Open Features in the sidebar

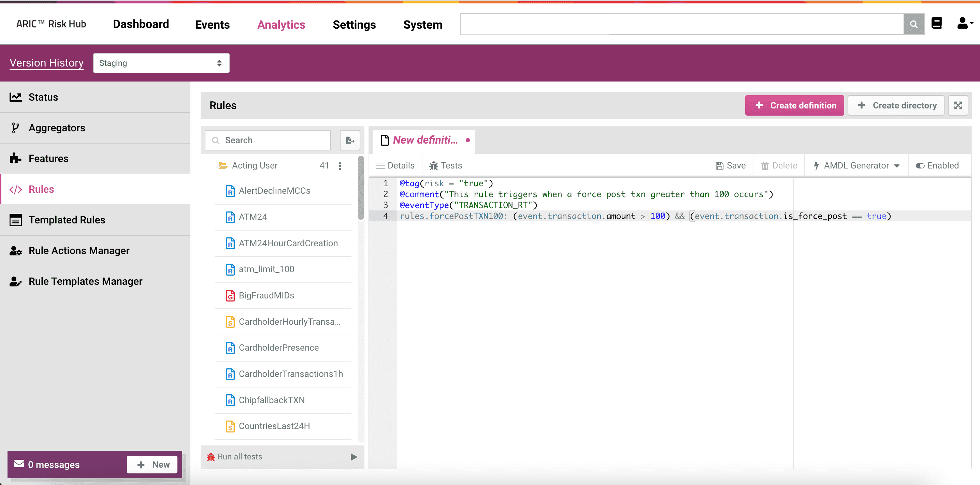click(x=95, y=159)
